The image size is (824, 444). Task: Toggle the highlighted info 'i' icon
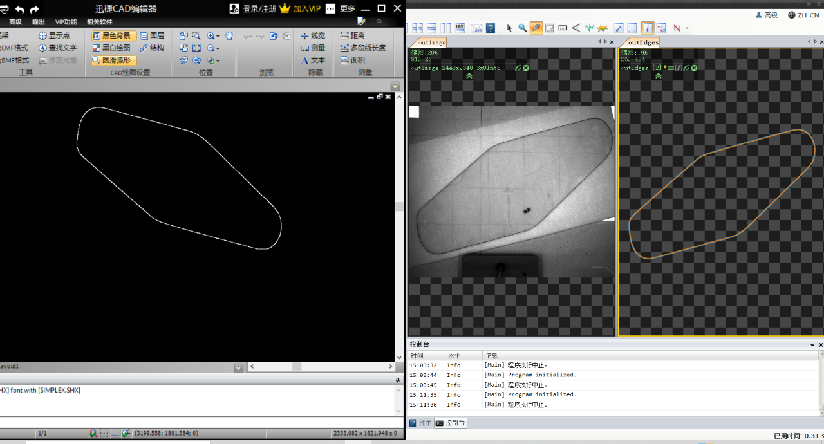tap(647, 28)
